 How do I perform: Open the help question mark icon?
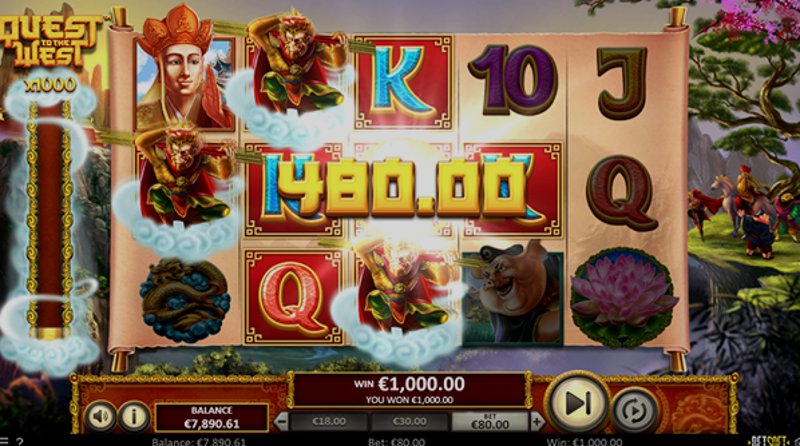tap(20, 442)
